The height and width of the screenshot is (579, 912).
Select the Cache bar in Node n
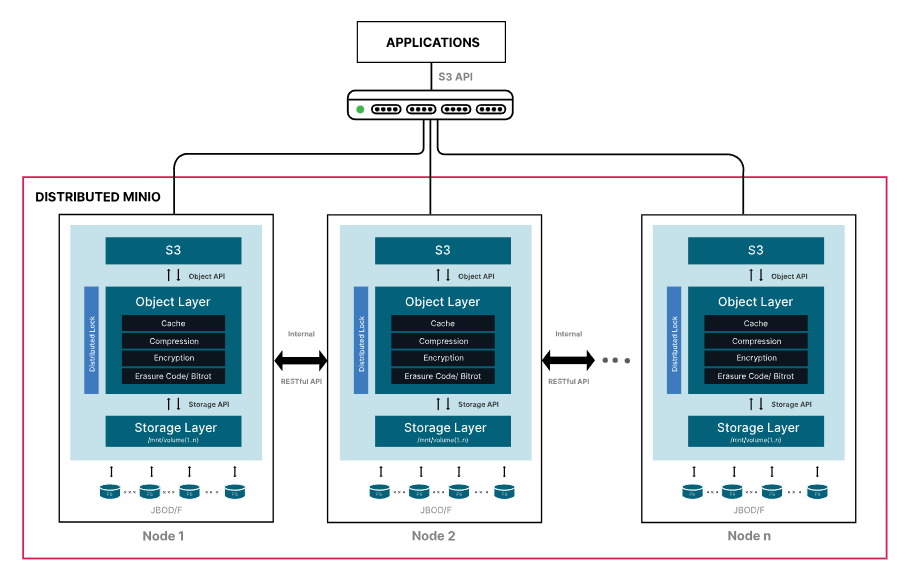(x=756, y=323)
